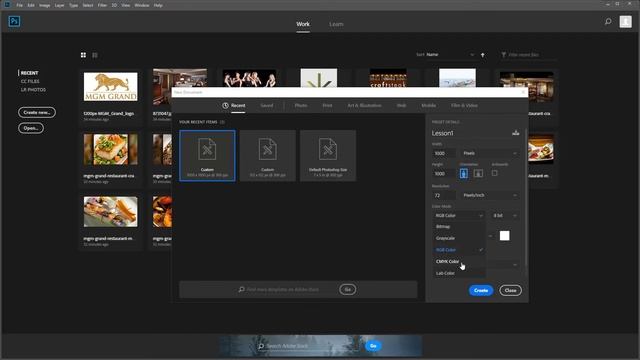Open the Work tab on home screen

click(x=303, y=24)
